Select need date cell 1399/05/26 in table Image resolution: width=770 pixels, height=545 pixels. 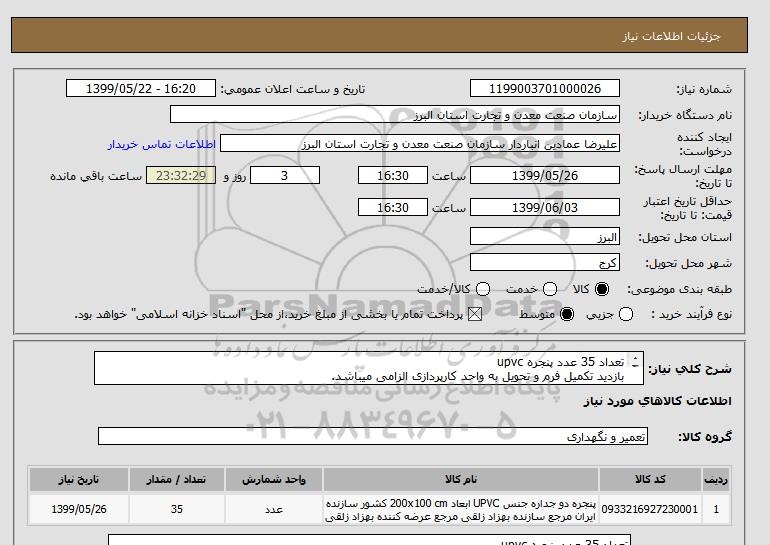click(x=79, y=509)
